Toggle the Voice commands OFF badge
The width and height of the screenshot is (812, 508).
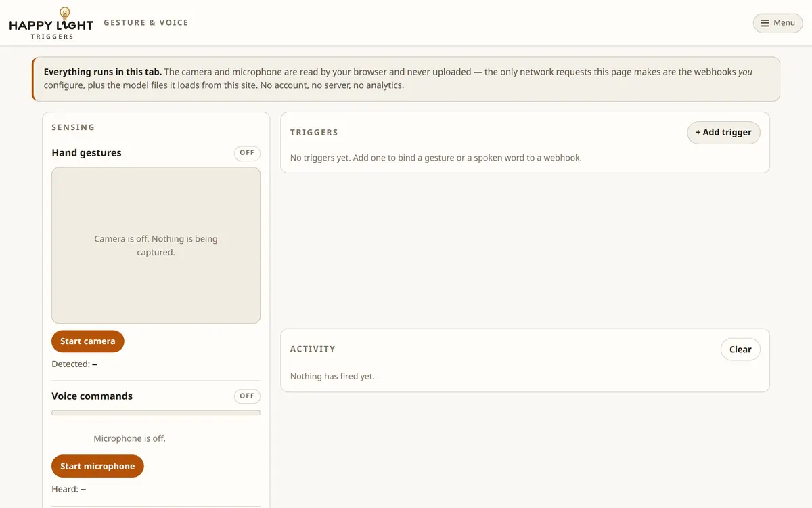point(247,396)
